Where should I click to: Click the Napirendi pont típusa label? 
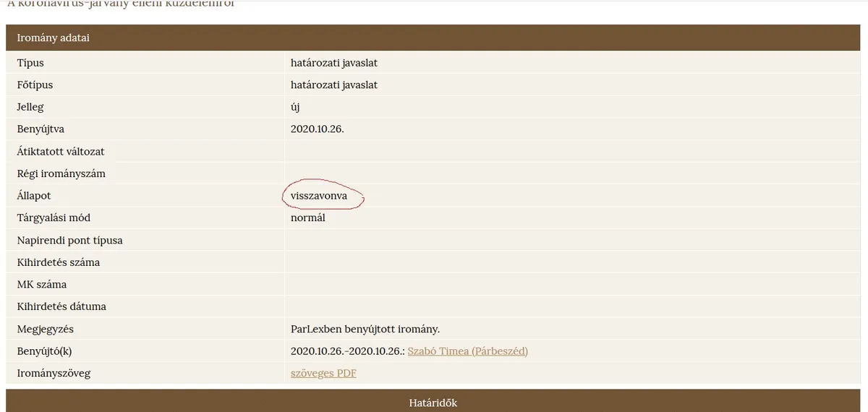tap(69, 240)
